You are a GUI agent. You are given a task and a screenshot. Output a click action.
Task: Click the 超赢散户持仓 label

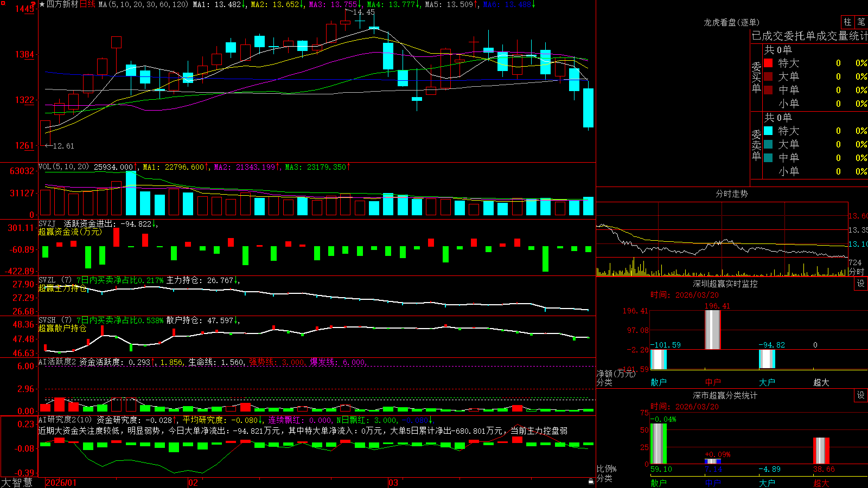click(62, 328)
